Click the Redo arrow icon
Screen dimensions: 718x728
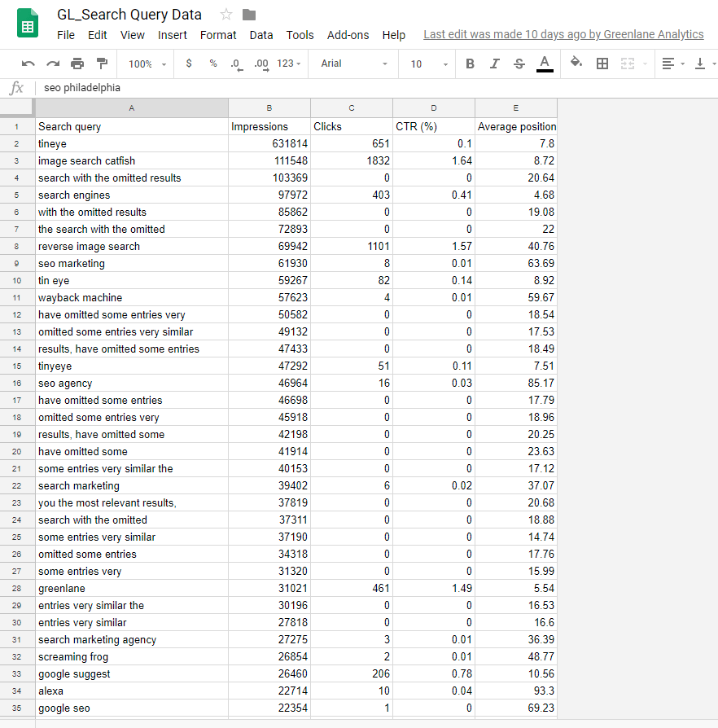[x=53, y=64]
